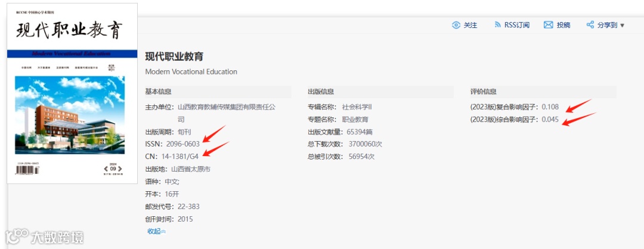The height and width of the screenshot is (249, 644).
Task: Click comprehensive impact factor 0.045
Action: click(550, 119)
